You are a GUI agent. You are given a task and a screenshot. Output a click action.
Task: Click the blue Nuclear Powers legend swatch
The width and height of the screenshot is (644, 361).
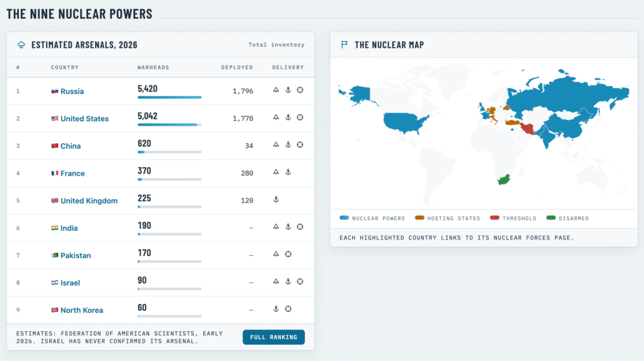(344, 218)
